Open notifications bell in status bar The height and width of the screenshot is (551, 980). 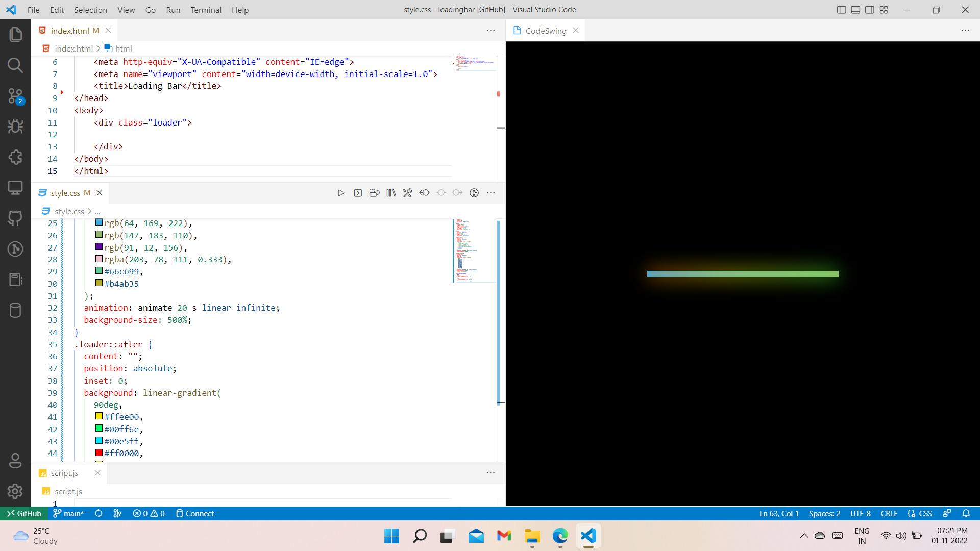[x=966, y=514]
